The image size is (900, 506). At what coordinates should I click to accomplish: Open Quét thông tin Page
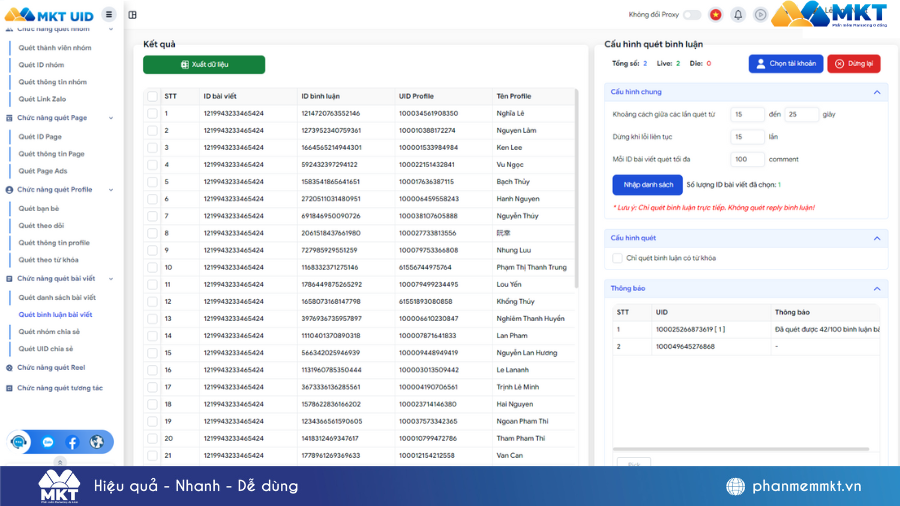coord(52,154)
